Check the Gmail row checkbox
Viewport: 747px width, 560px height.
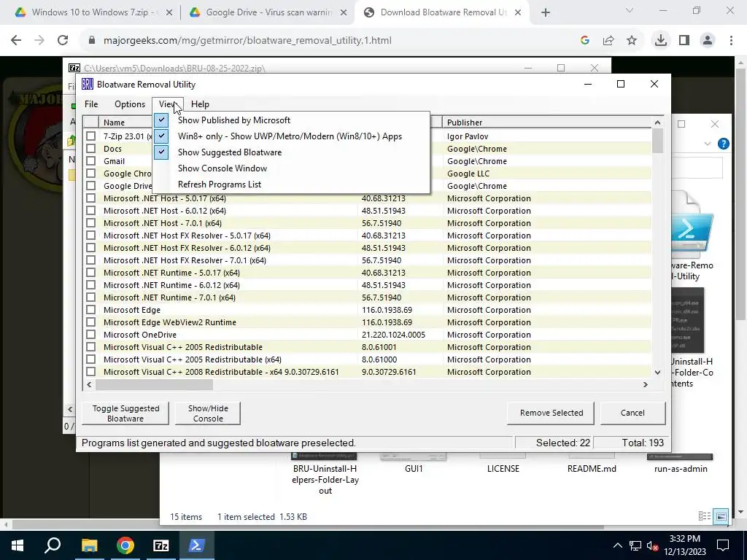[90, 161]
